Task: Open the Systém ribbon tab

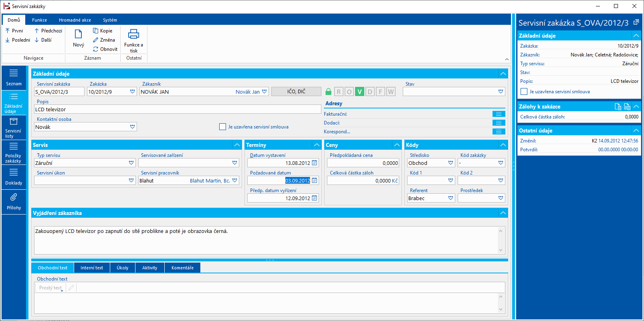Action: pyautogui.click(x=110, y=20)
